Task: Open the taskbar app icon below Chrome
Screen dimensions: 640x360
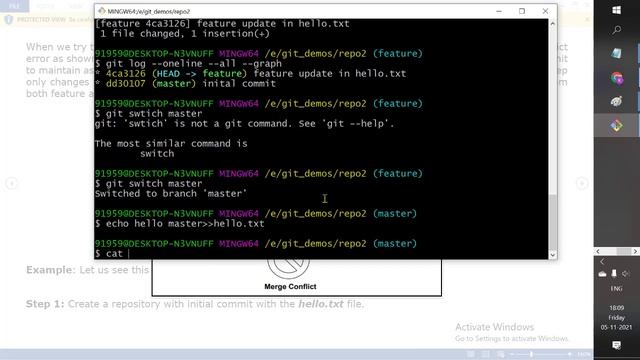Action: 616,101
